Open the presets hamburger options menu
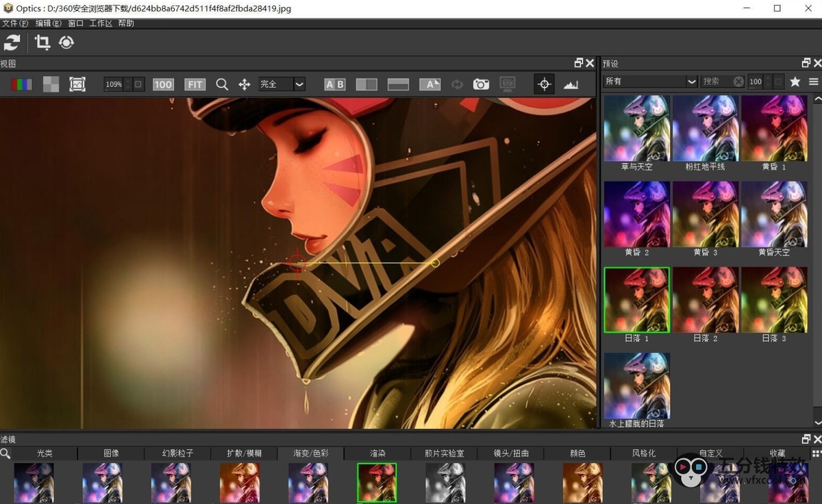The image size is (822, 504). pyautogui.click(x=814, y=81)
